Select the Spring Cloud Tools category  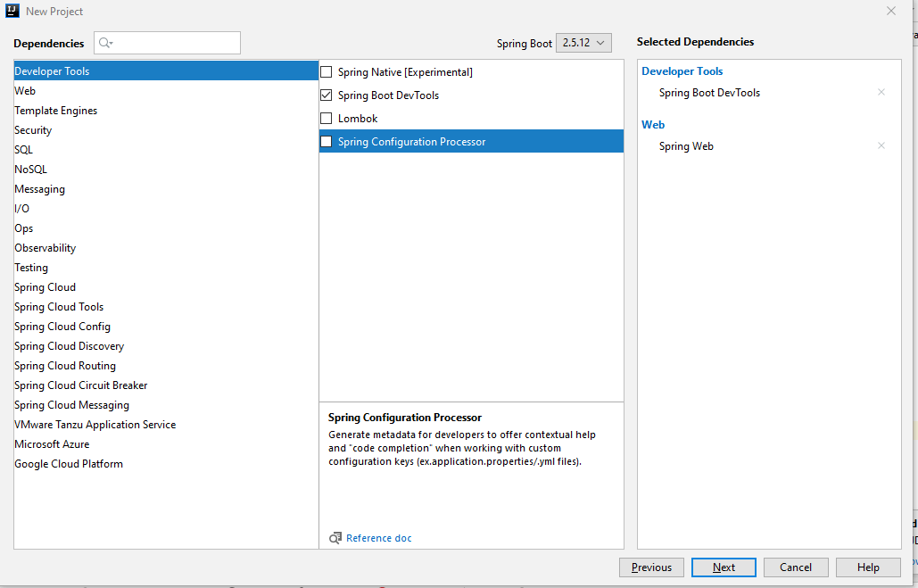(166, 306)
